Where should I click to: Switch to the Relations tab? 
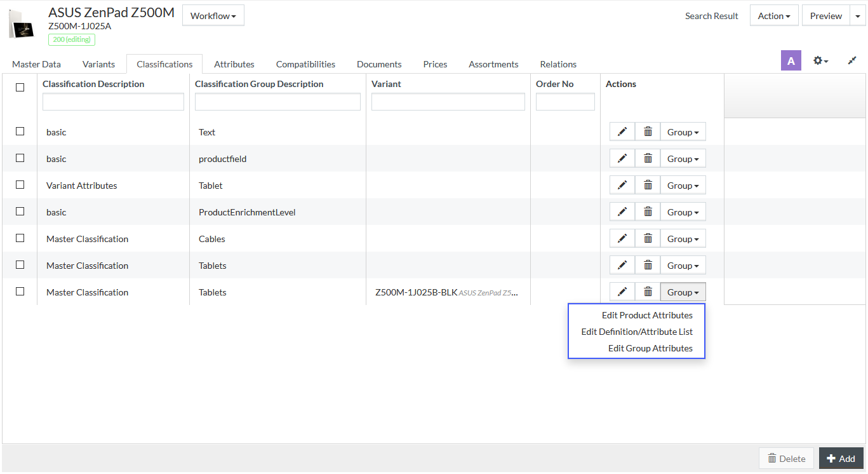(x=558, y=64)
